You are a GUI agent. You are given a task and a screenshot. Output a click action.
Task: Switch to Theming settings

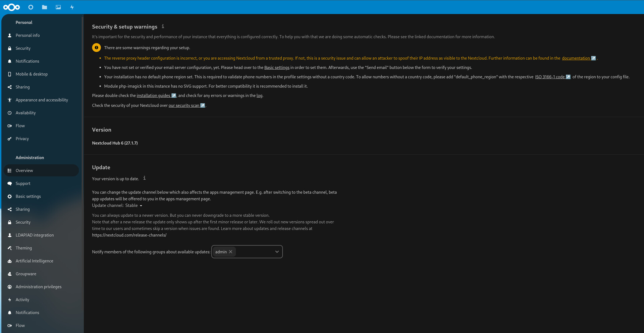23,248
